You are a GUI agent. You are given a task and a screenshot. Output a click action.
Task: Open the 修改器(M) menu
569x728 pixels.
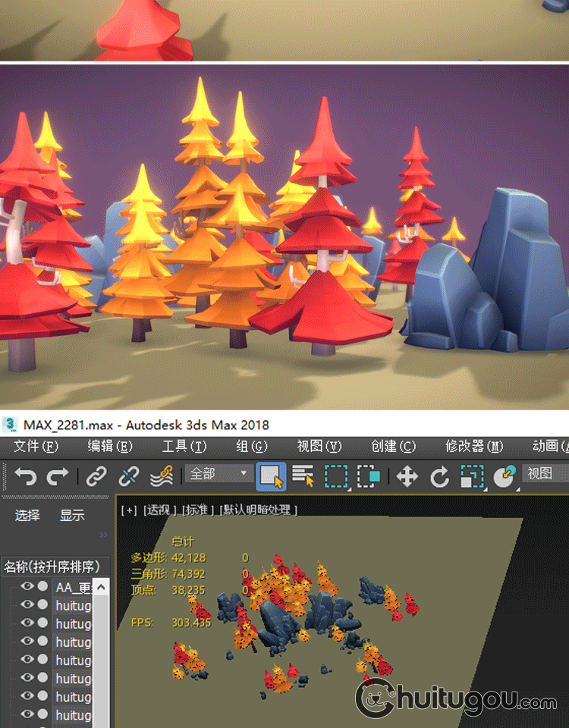[473, 446]
